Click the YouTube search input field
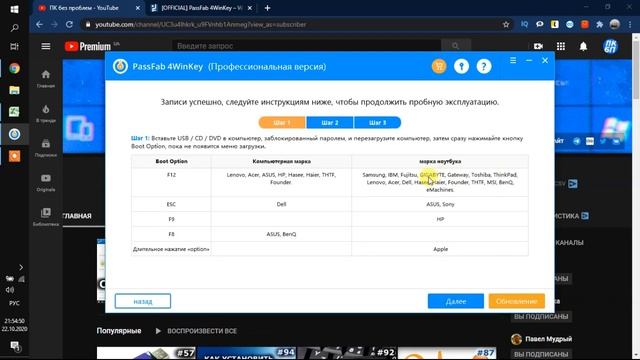The height and width of the screenshot is (360, 640). [306, 46]
